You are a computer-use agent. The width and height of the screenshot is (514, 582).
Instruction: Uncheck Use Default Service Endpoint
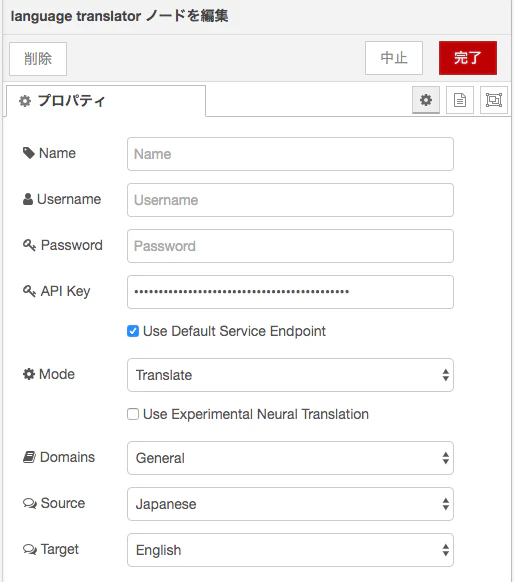point(133,331)
